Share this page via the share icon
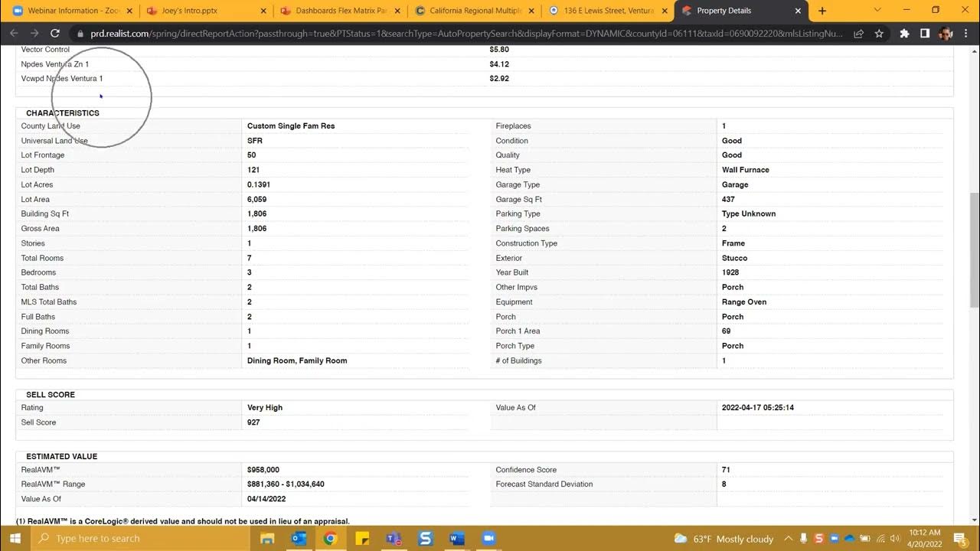980x551 pixels. point(859,34)
